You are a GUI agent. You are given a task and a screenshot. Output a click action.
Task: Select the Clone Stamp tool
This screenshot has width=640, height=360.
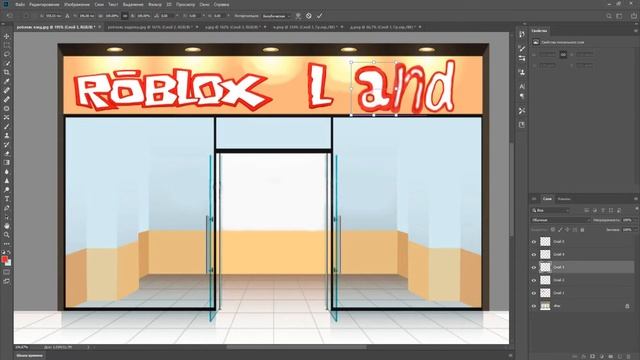pos(7,136)
